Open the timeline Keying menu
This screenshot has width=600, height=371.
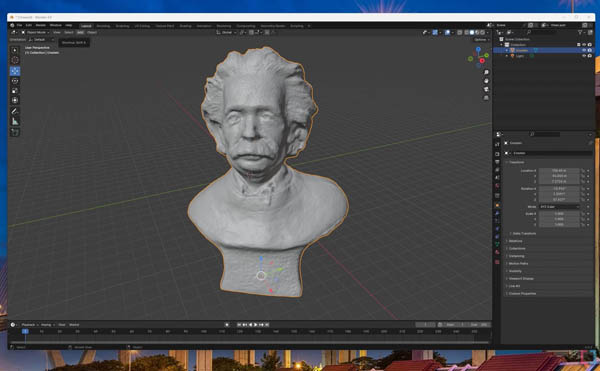(47, 325)
